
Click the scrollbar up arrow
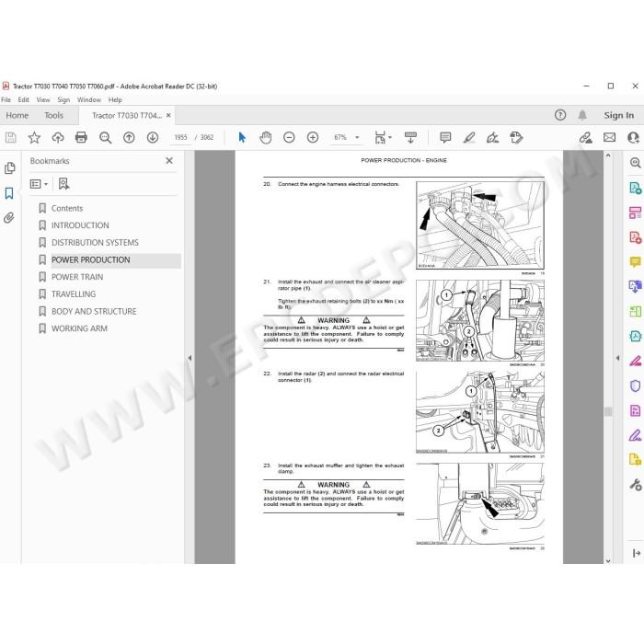[608, 155]
